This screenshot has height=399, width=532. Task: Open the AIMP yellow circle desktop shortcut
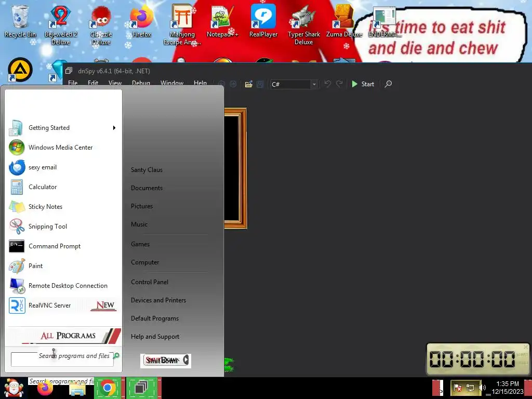20,70
